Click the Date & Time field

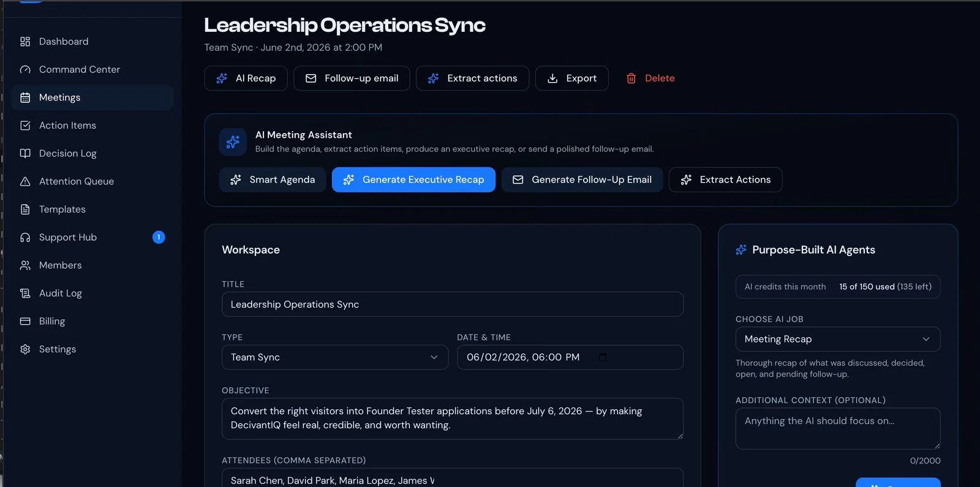click(x=570, y=357)
